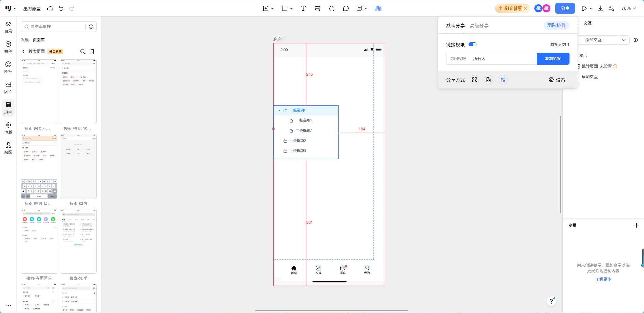This screenshot has width=644, height=313.
Task: Open the 母版 master panel
Action: tap(8, 128)
